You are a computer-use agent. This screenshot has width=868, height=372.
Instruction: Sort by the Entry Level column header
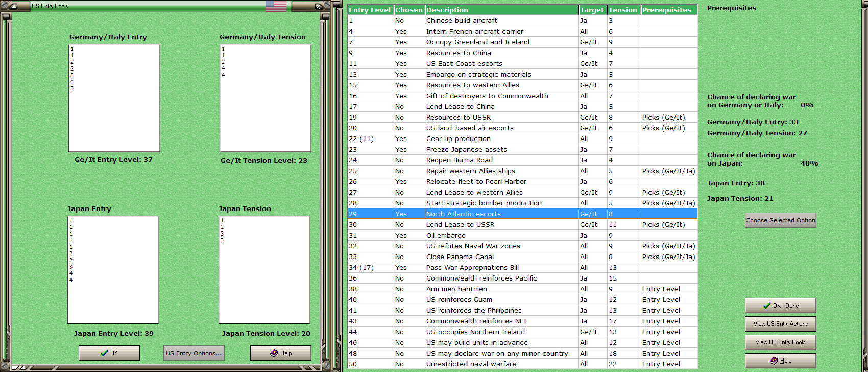(x=370, y=10)
